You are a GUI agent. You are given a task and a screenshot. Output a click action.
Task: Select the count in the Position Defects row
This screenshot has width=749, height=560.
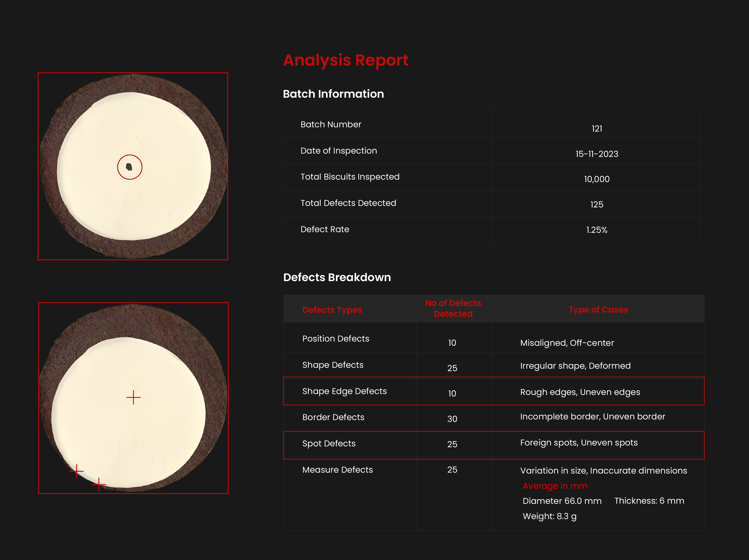[452, 343]
